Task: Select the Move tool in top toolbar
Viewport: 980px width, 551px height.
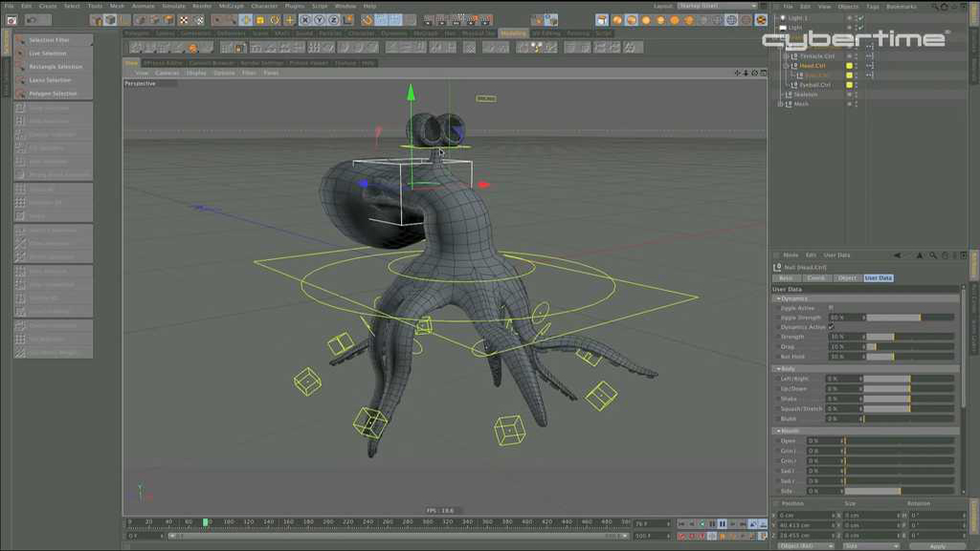Action: click(245, 19)
